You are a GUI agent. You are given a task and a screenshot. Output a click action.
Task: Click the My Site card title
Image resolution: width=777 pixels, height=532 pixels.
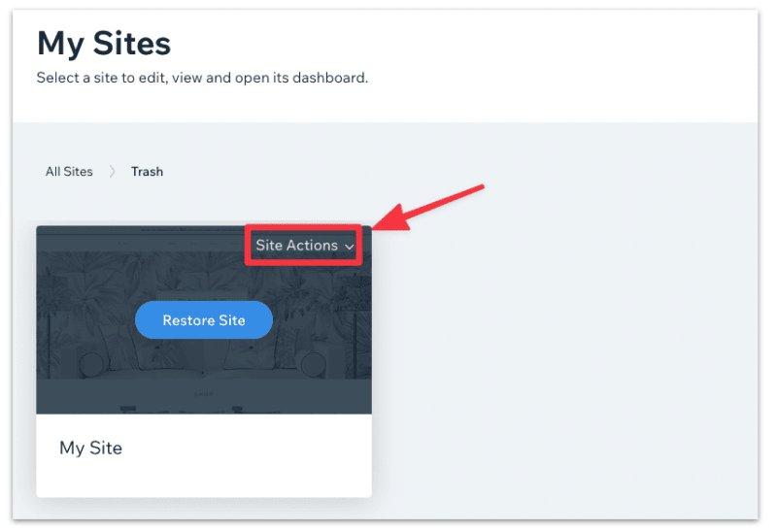coord(91,448)
